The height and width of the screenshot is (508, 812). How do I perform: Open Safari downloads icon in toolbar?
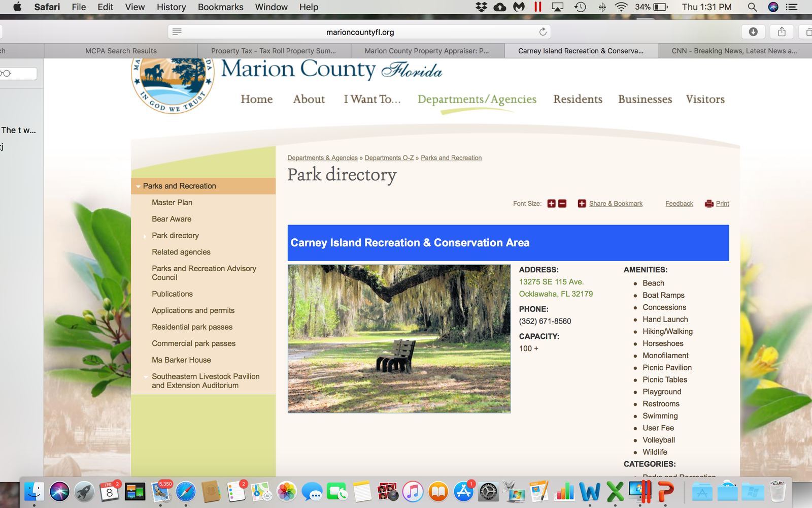(x=753, y=31)
